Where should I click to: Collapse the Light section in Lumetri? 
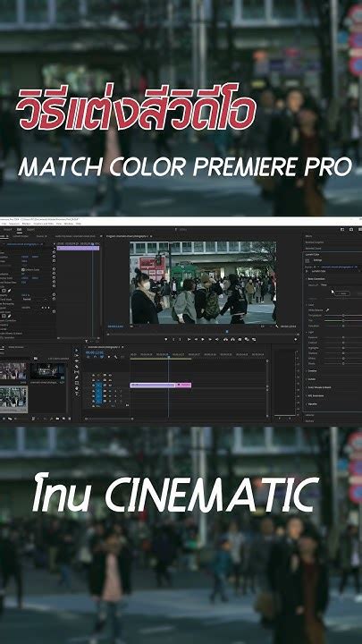pos(307,332)
